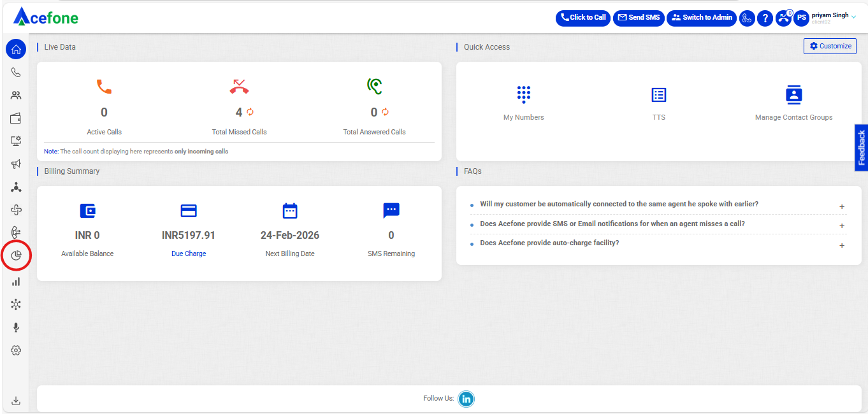The height and width of the screenshot is (414, 868).
Task: Click the 'priyam Singh' user name
Action: (x=830, y=15)
